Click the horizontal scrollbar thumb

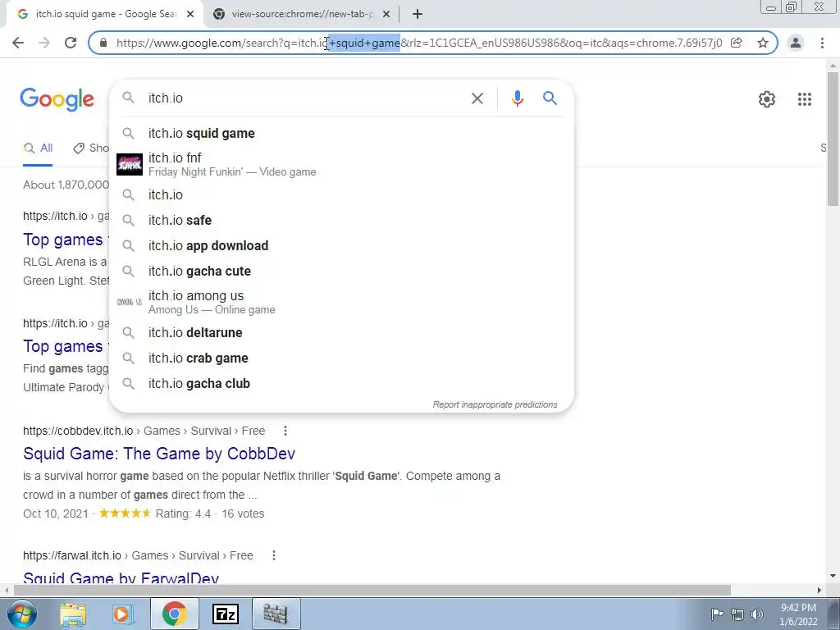pyautogui.click(x=372, y=590)
